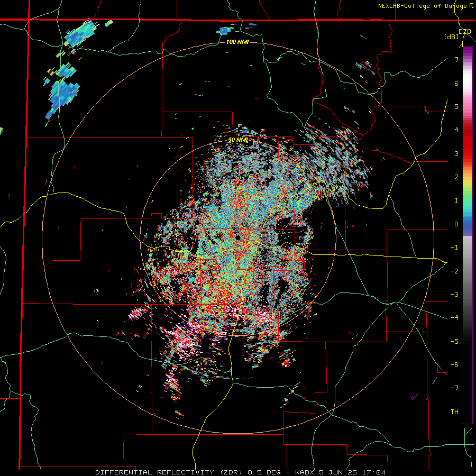The height and width of the screenshot is (476, 476).
Task: Click the KABX 5 JUN 25 17:04 timestamp
Action: [340, 472]
